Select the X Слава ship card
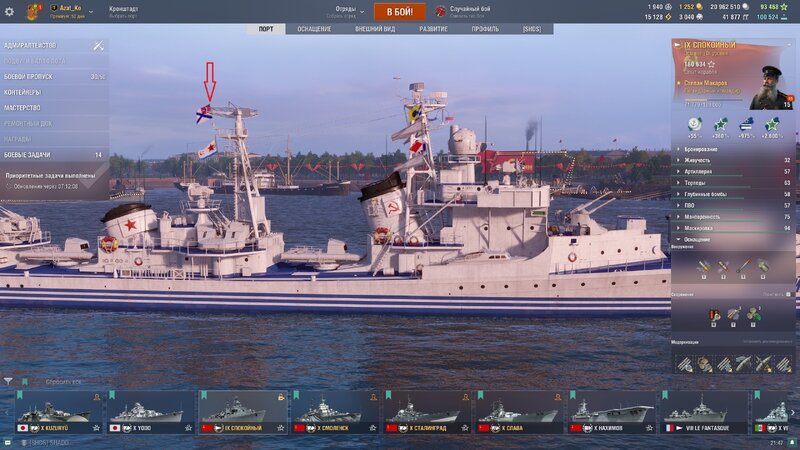 pos(520,412)
